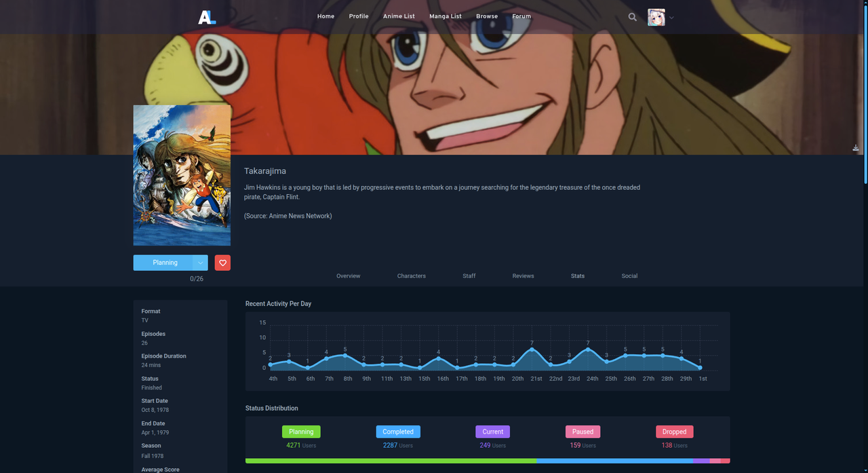The image size is (868, 473).
Task: Open Anime List from the navbar
Action: coord(399,16)
